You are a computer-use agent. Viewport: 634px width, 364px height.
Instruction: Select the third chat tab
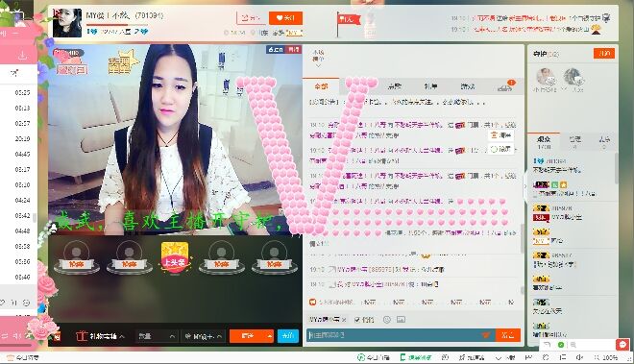click(394, 86)
